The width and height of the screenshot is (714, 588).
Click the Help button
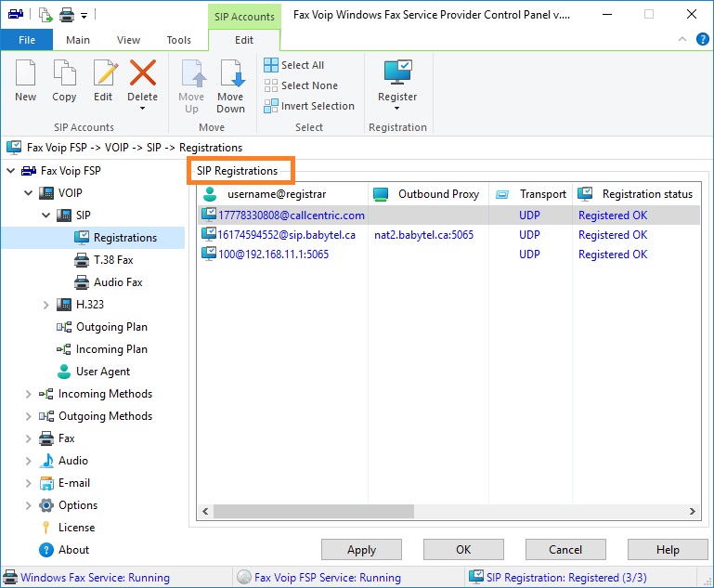(668, 550)
